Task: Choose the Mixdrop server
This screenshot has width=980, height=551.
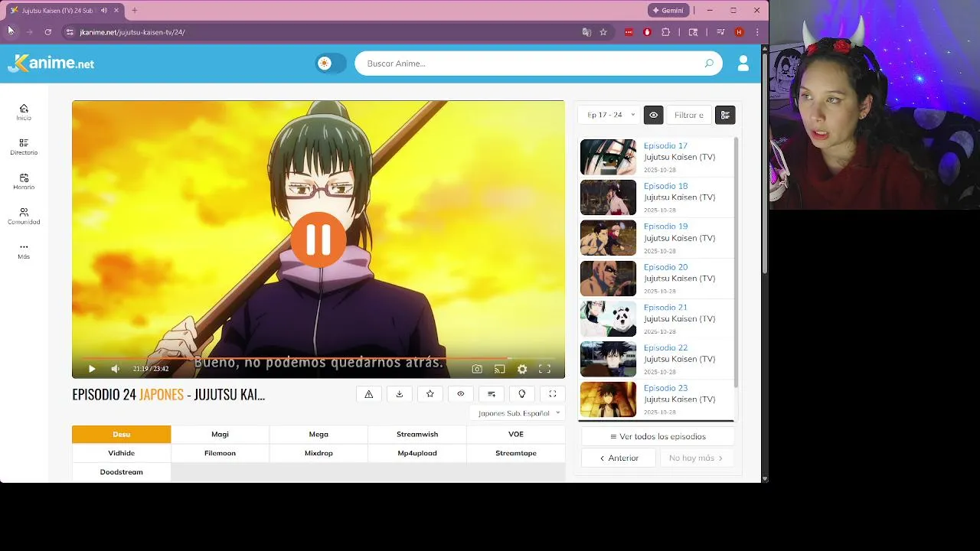Action: [318, 453]
